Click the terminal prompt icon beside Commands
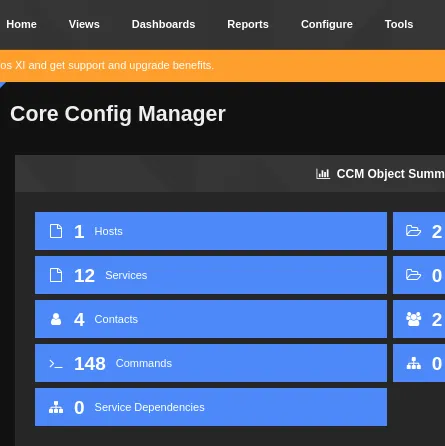Viewport: 445px width, 446px height. [56, 363]
